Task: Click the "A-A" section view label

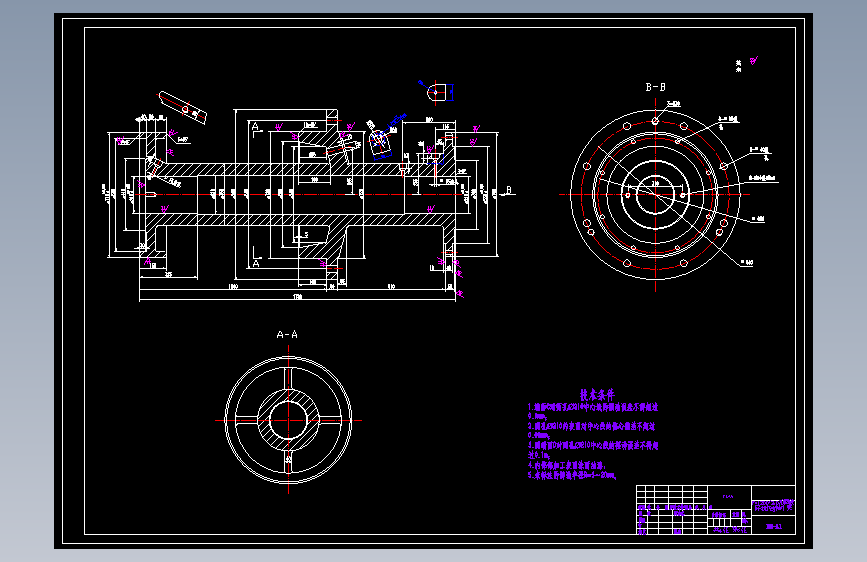Action: point(287,334)
